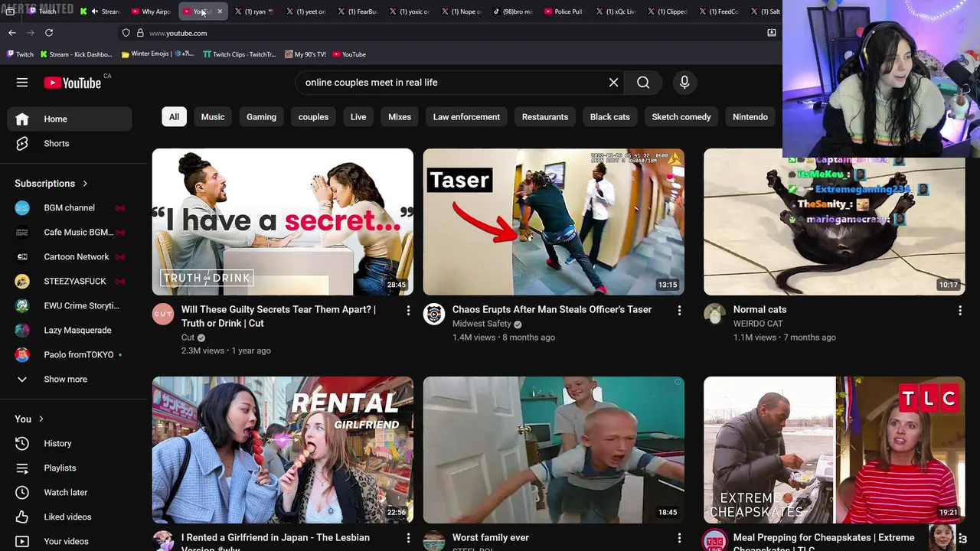Open options for I Rented a Girlfriend video
The image size is (980, 551).
click(x=408, y=538)
